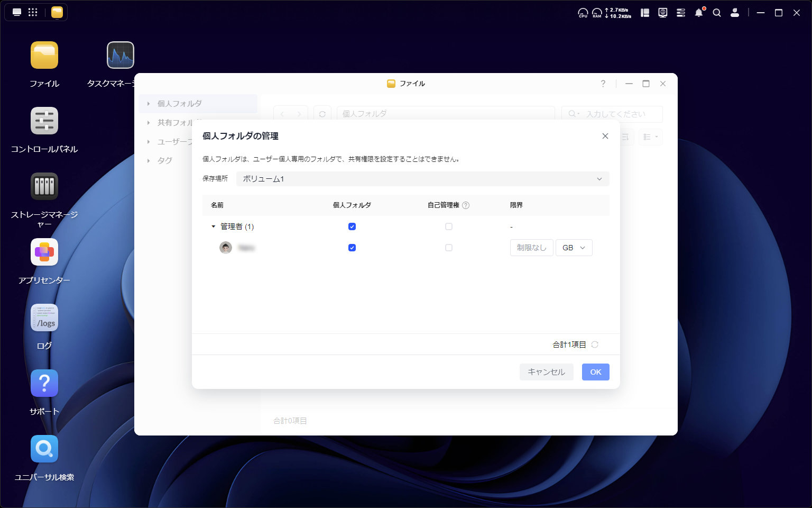This screenshot has height=508, width=812.
Task: Open the GB unit dropdown
Action: (574, 248)
